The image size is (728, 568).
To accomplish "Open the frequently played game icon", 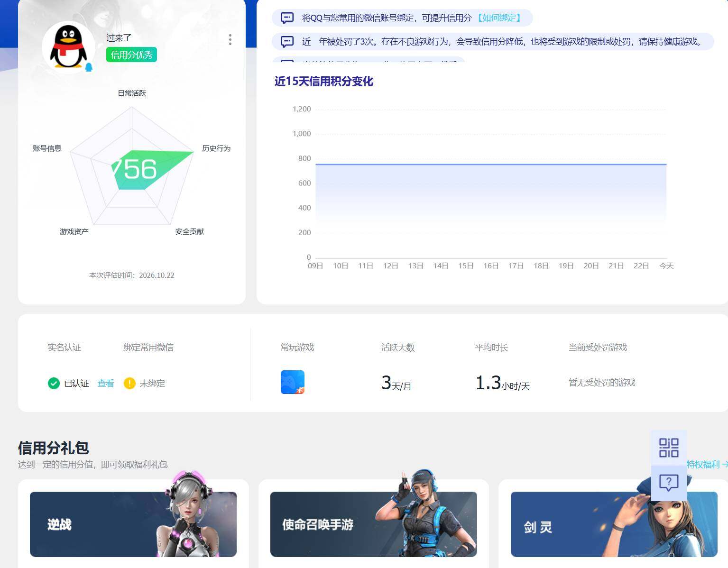I will point(293,382).
